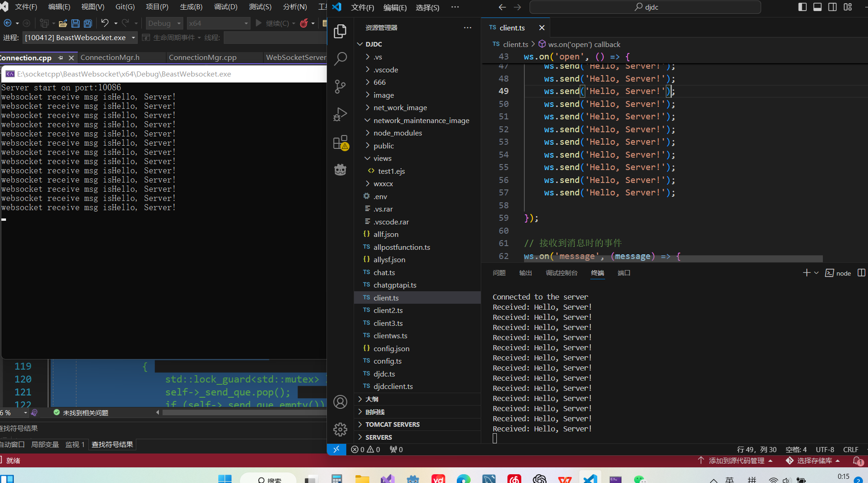Image resolution: width=868 pixels, height=483 pixels.
Task: Switch to 输出 panel tab
Action: pos(525,273)
